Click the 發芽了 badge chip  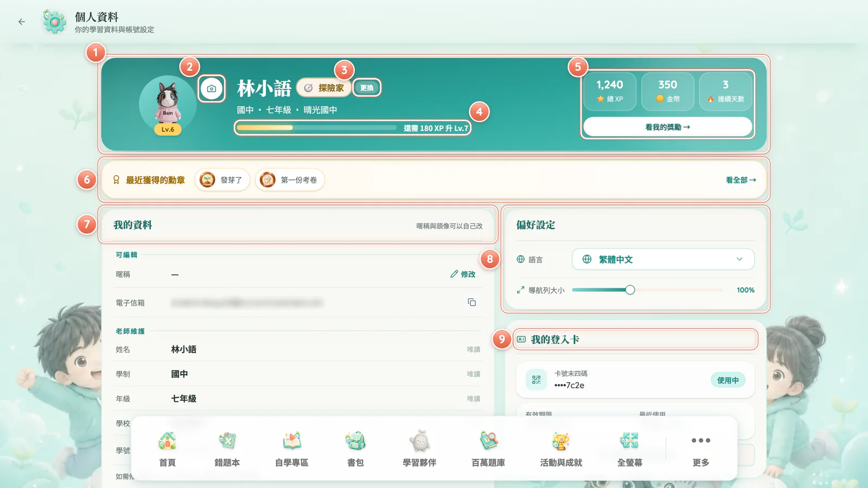[222, 180]
